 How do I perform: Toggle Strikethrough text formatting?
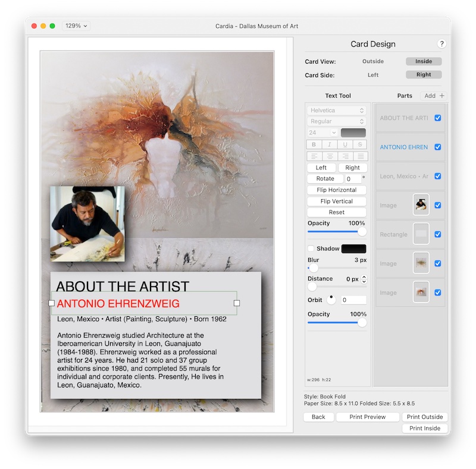pyautogui.click(x=360, y=144)
